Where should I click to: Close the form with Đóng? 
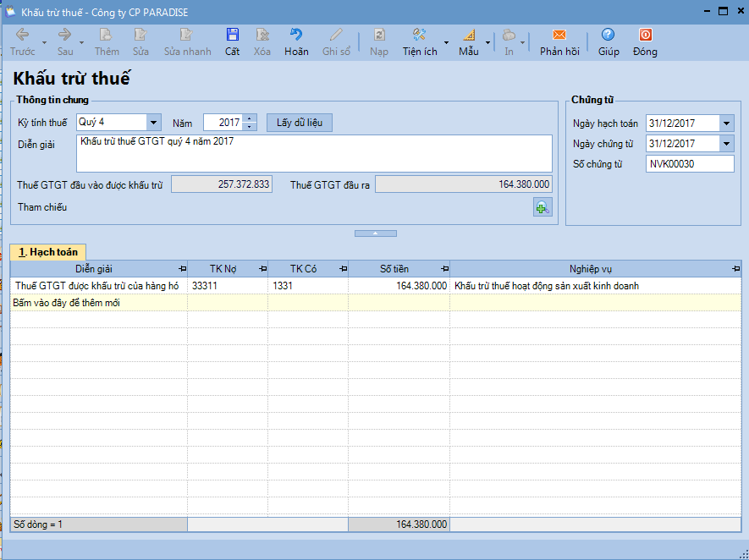(645, 42)
